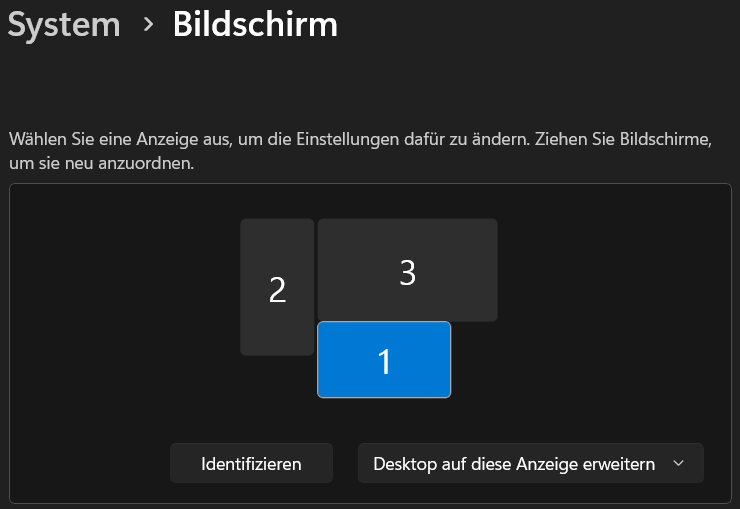Image resolution: width=740 pixels, height=509 pixels.
Task: Click the number 1 label on the blue display
Action: tap(384, 362)
